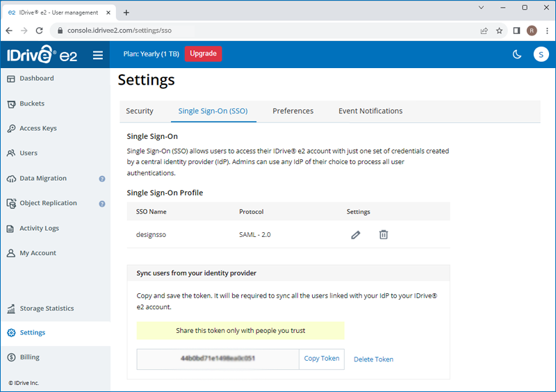Edit the designsso SSO profile pencil icon
This screenshot has height=392, width=556.
tap(356, 235)
